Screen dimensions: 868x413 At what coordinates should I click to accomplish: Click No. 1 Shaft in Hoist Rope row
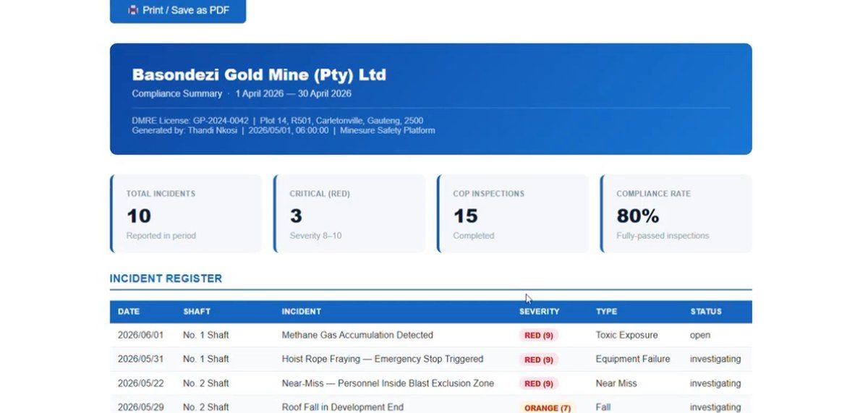point(206,359)
